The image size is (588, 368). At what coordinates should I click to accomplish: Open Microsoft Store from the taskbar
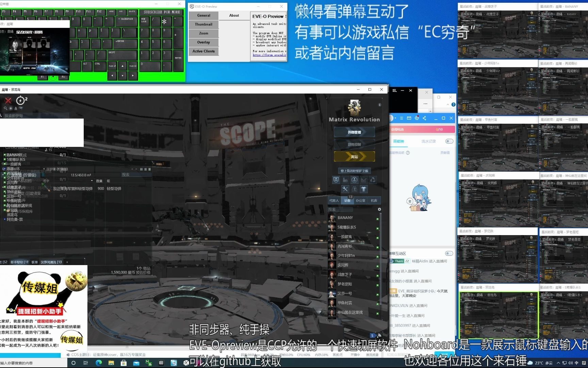124,363
